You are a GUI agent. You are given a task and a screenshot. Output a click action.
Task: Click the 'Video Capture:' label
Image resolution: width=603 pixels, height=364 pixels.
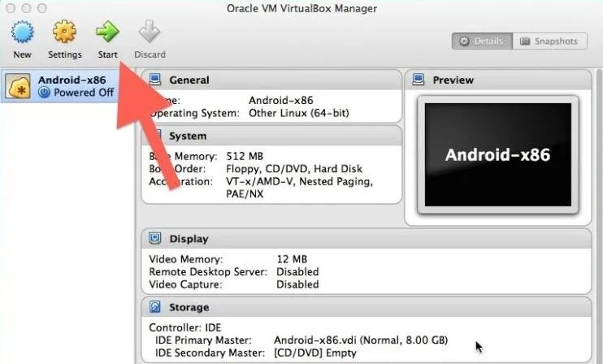pyautogui.click(x=185, y=284)
